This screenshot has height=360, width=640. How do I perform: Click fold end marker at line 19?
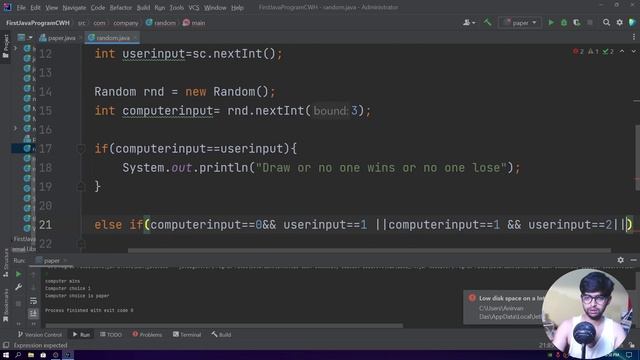[81, 187]
